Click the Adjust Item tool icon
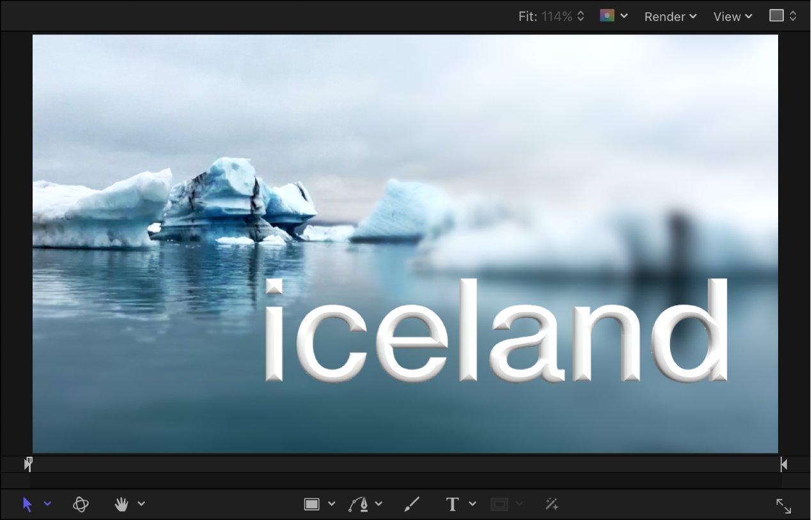The image size is (812, 520). 551,504
